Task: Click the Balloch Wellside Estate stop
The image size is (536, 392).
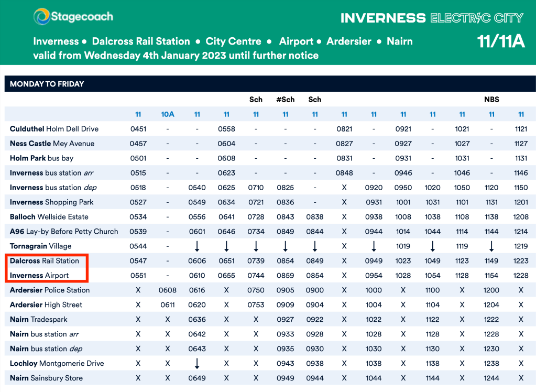Action: [49, 216]
